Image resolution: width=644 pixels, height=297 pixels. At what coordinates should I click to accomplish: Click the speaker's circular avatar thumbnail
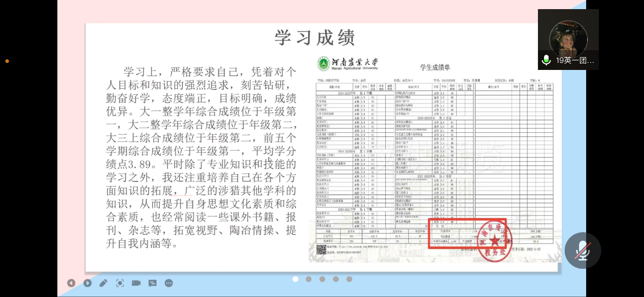click(x=568, y=38)
